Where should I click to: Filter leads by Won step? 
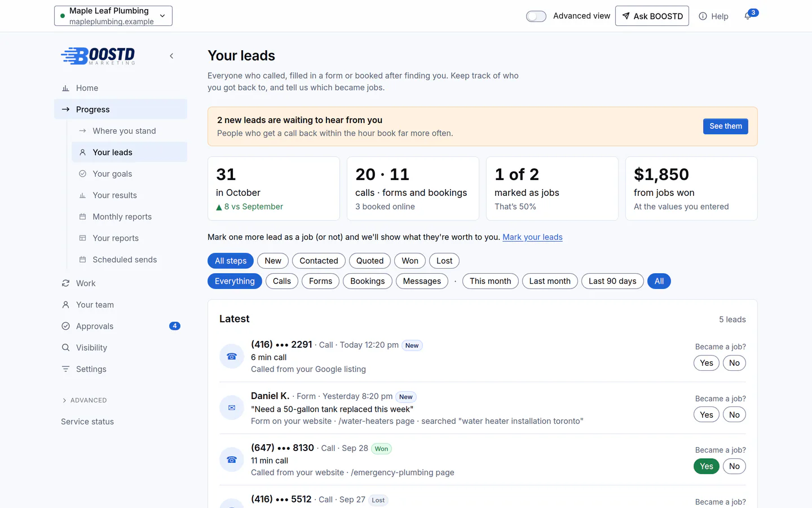point(410,261)
